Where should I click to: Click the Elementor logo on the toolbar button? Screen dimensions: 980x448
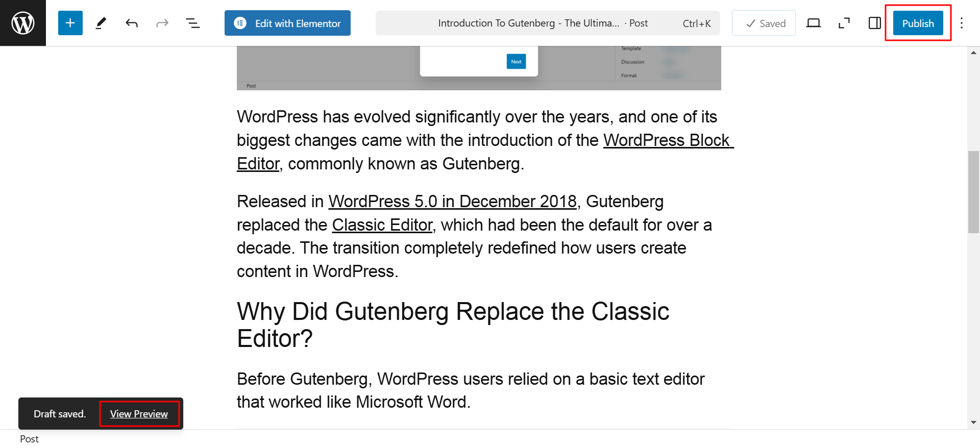(240, 23)
